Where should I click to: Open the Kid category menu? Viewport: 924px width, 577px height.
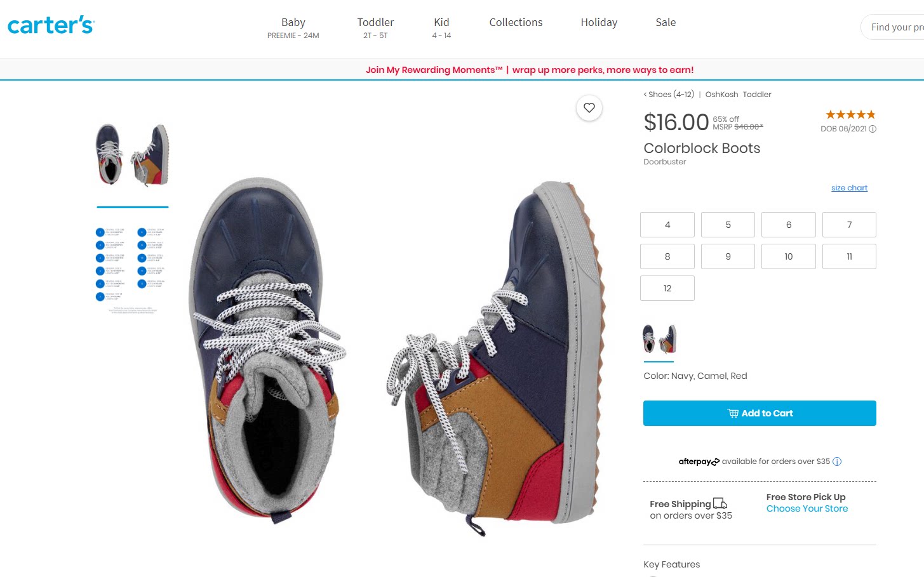[x=441, y=27]
